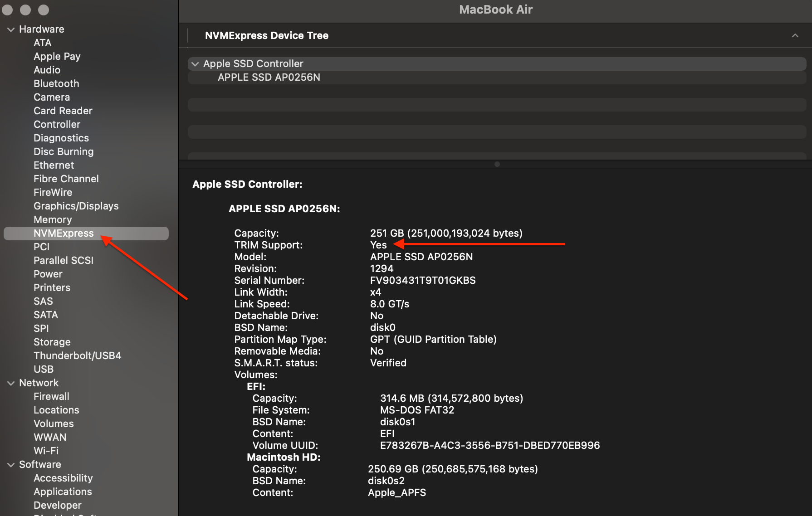Open Locations under Network
This screenshot has width=812, height=516.
[x=56, y=410]
